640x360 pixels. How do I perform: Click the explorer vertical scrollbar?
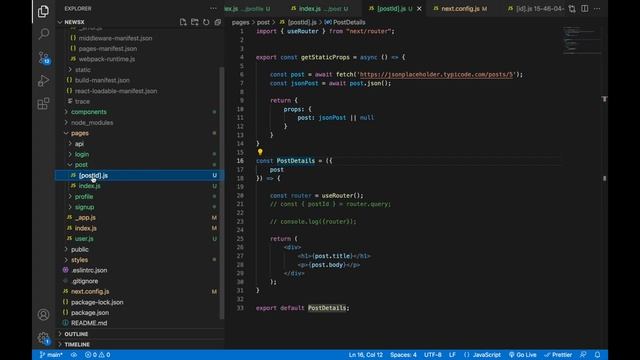pos(222,193)
